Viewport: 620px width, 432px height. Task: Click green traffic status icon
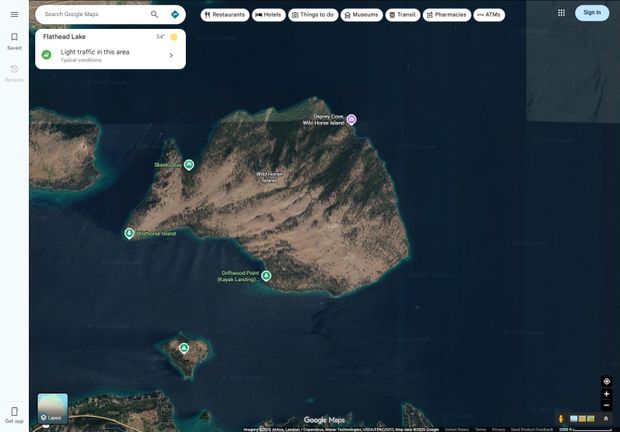47,55
